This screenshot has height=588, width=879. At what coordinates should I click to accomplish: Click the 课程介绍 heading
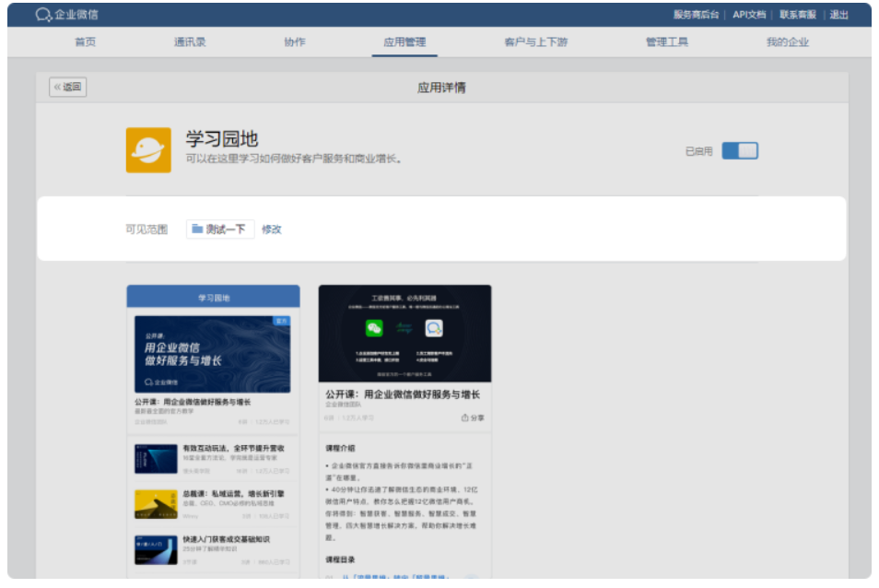click(340, 449)
